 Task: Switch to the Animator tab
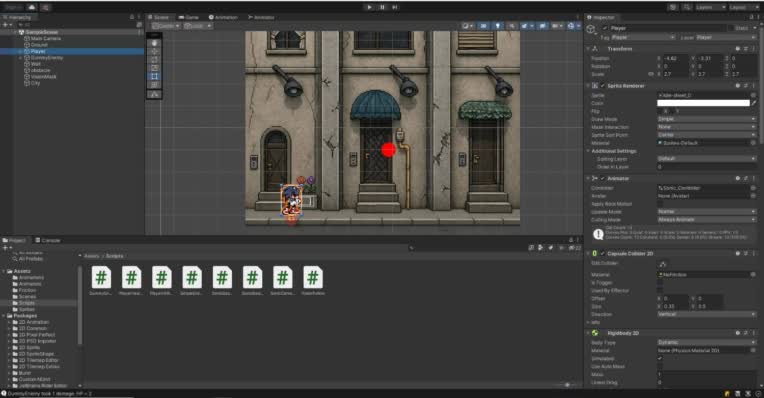(x=262, y=17)
